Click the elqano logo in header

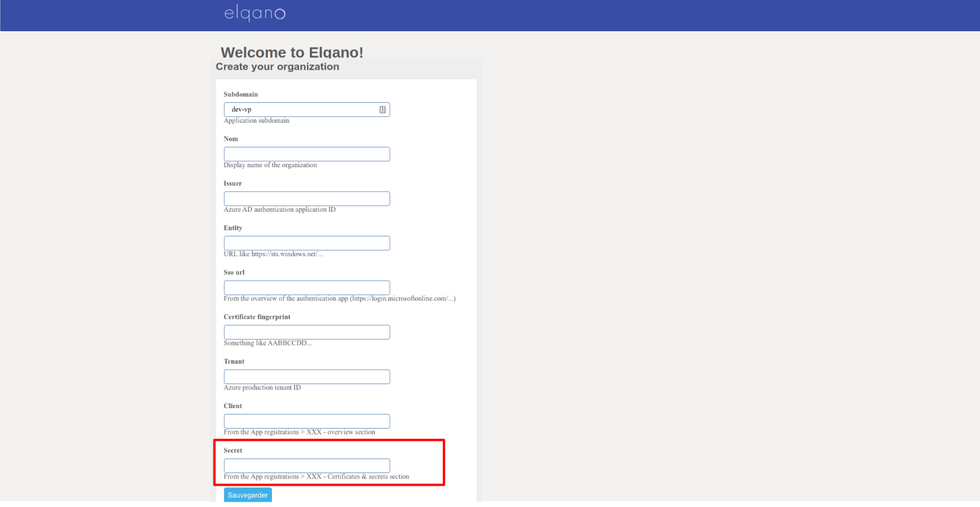pyautogui.click(x=255, y=13)
